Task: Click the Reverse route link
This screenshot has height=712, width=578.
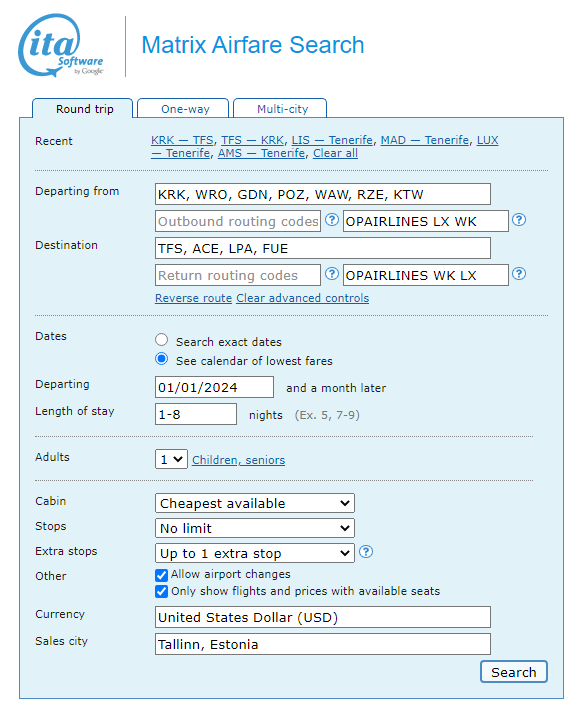Action: 193,298
